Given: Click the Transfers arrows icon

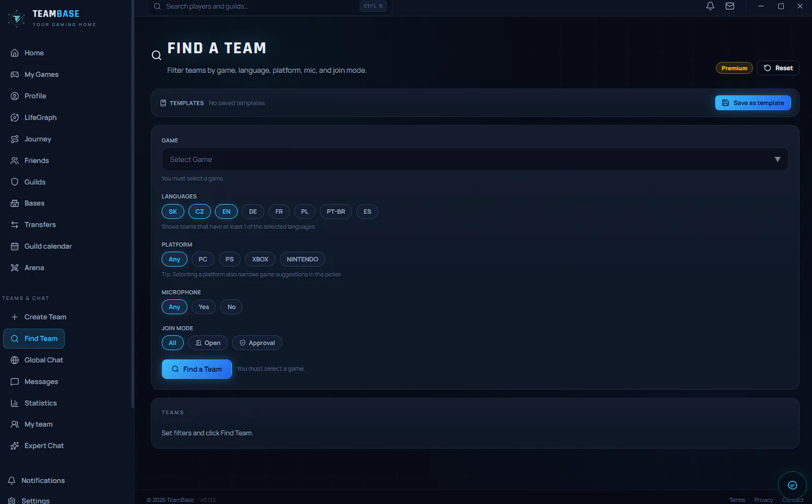Looking at the screenshot, I should click(15, 225).
